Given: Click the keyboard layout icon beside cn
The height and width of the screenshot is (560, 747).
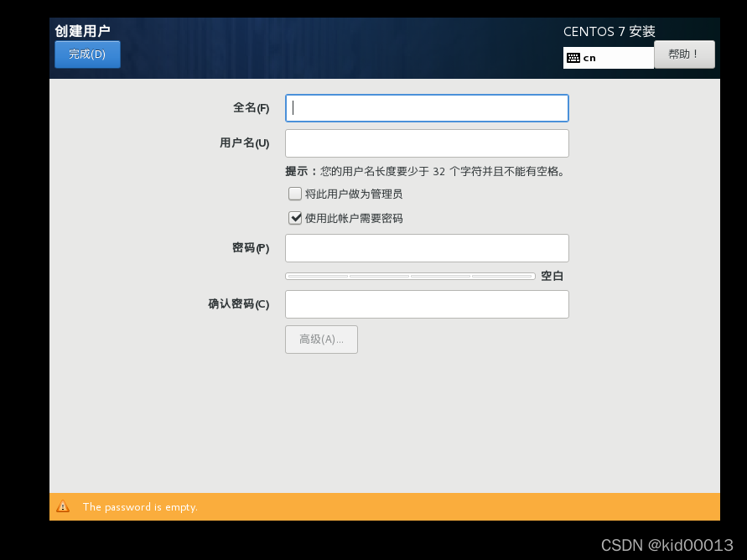Looking at the screenshot, I should tap(573, 58).
